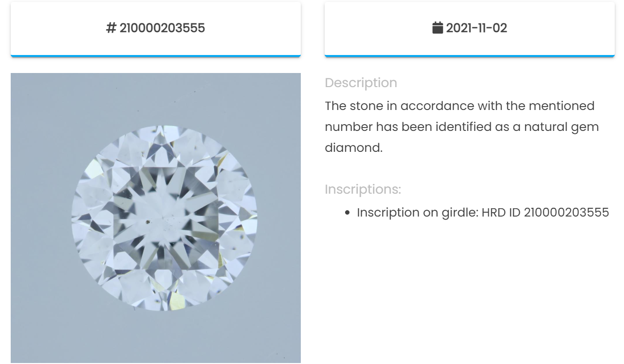Click the 'natural gem diamond' description paragraph
Screen dimensions: 624x364
click(462, 127)
